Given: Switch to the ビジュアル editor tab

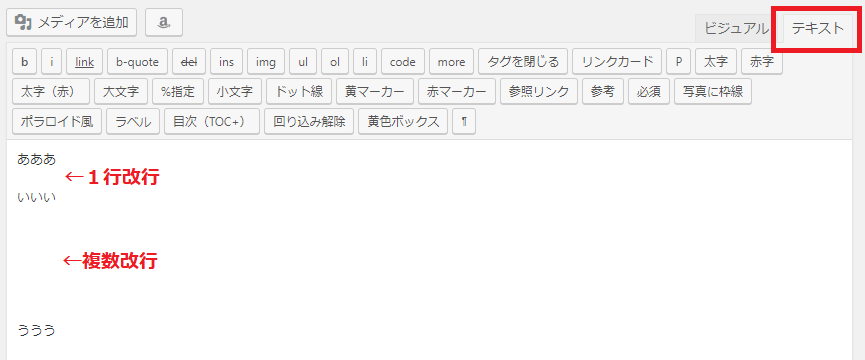Looking at the screenshot, I should coord(736,29).
